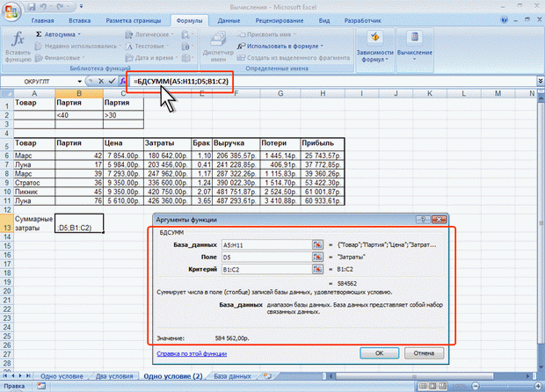Open the More Functions dropdown
This screenshot has width=545, height=392.
pyautogui.click(x=188, y=58)
